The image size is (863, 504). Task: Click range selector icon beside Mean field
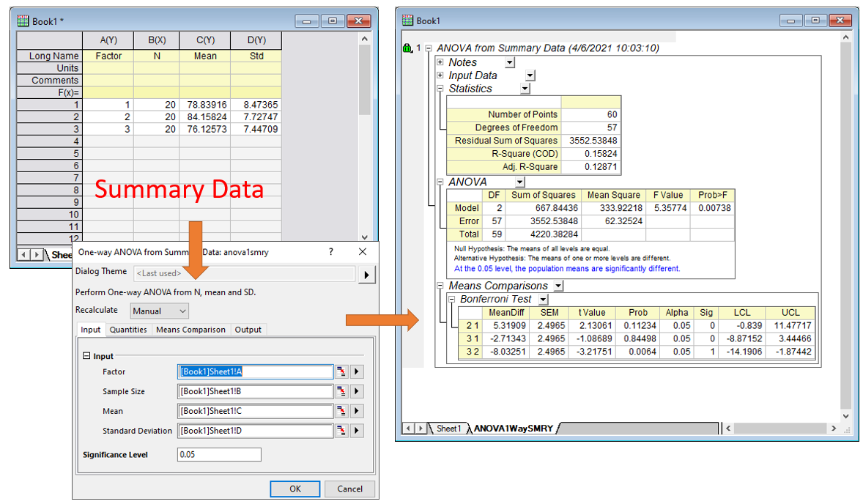(x=341, y=412)
